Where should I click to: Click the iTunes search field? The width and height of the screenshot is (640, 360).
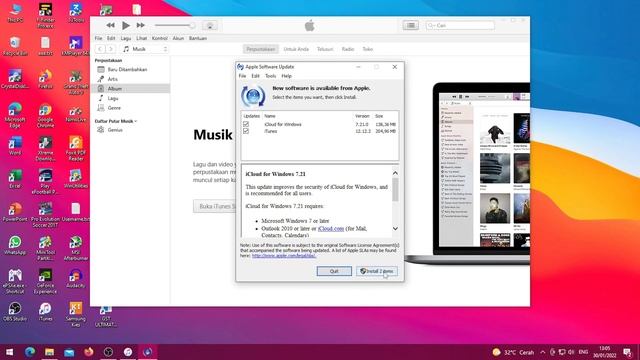[460, 25]
